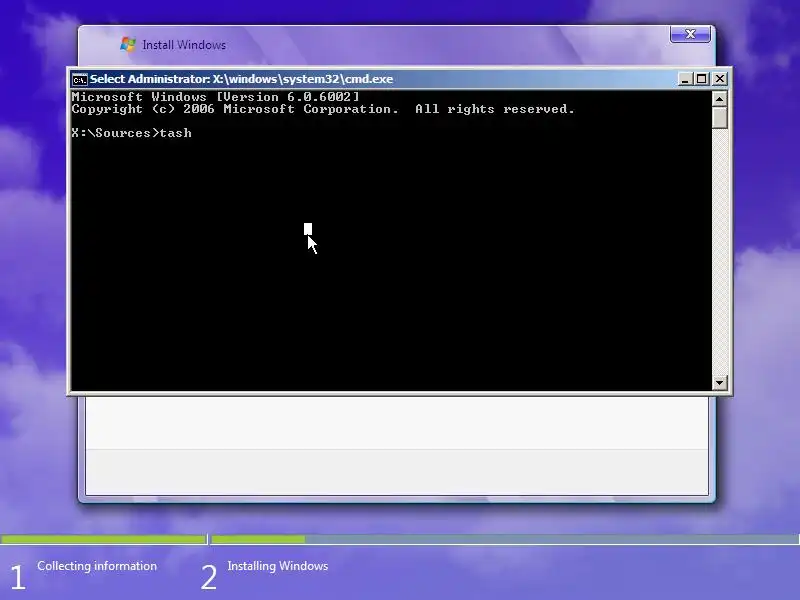800x600 pixels.
Task: Minimize the cmd.exe command prompt window
Action: pos(685,79)
